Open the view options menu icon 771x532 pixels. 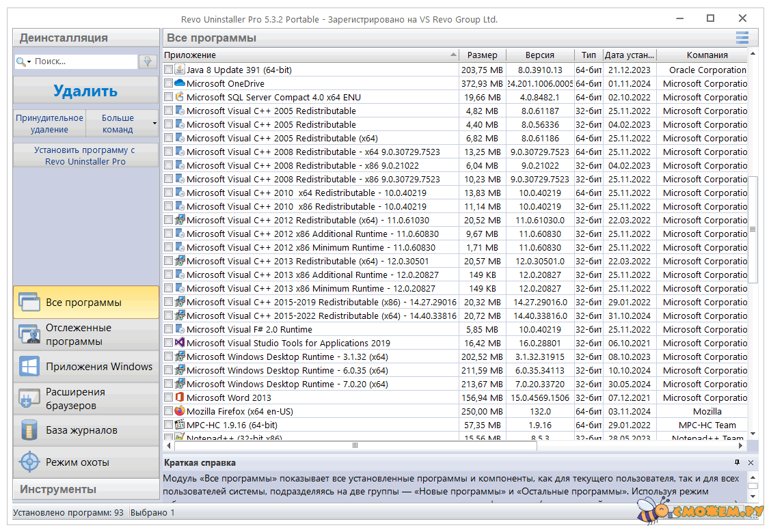tap(742, 38)
